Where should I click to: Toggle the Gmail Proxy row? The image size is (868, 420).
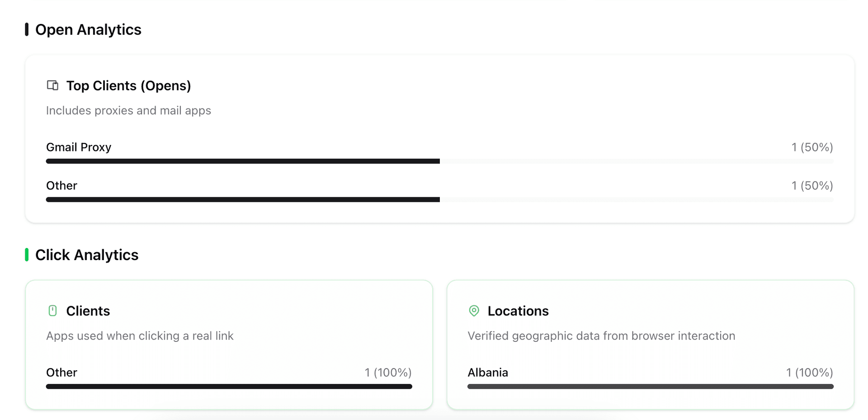(x=79, y=147)
